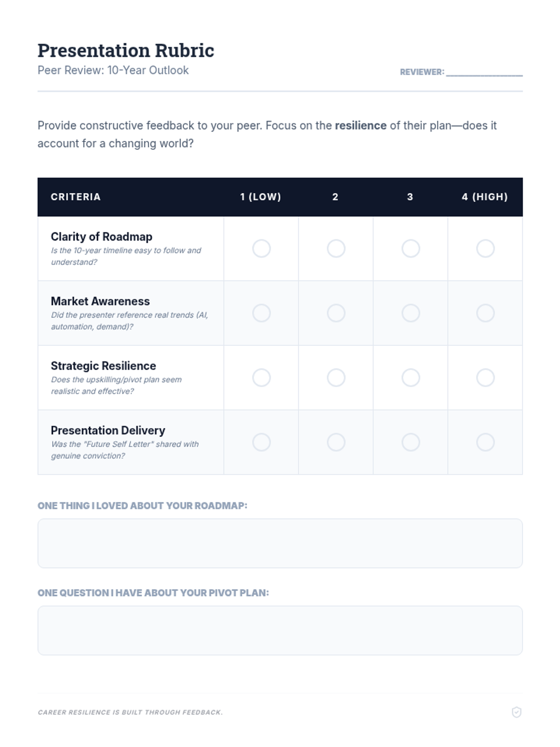Screen dimensions: 560x747
Task: Choose score 3 for Market Awareness
Action: (411, 313)
